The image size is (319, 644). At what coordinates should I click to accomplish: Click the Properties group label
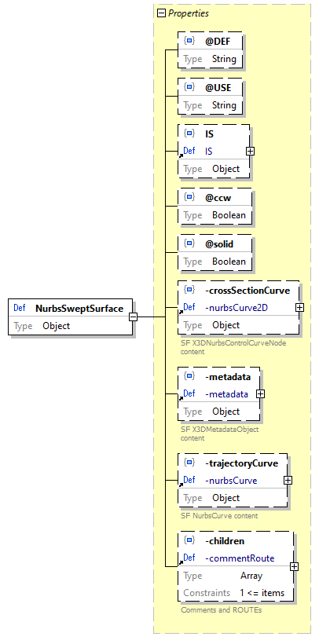pyautogui.click(x=189, y=13)
